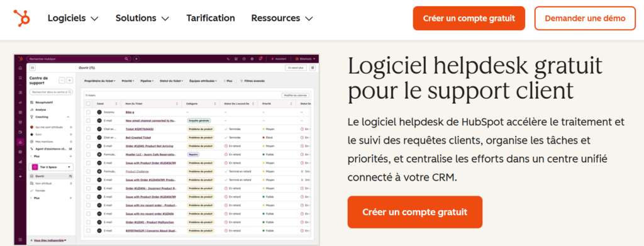Click the icon beside Mes mentions
Image resolution: width=644 pixels, height=246 pixels.
tap(31, 142)
